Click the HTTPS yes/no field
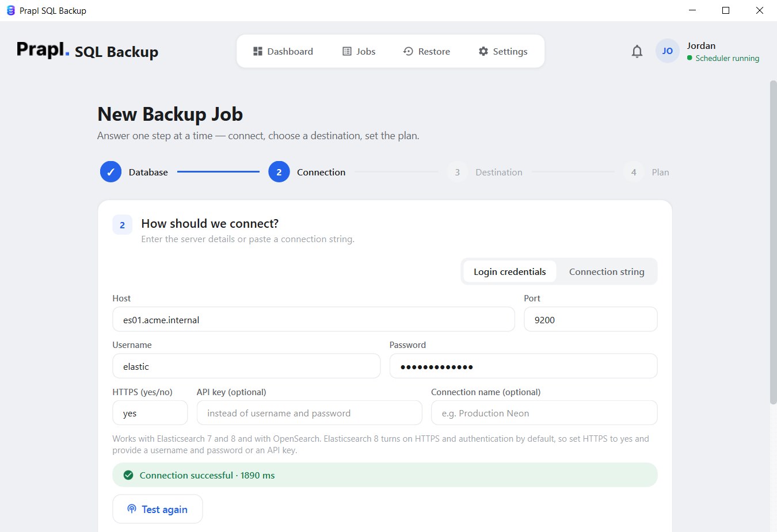This screenshot has height=532, width=777. 150,413
